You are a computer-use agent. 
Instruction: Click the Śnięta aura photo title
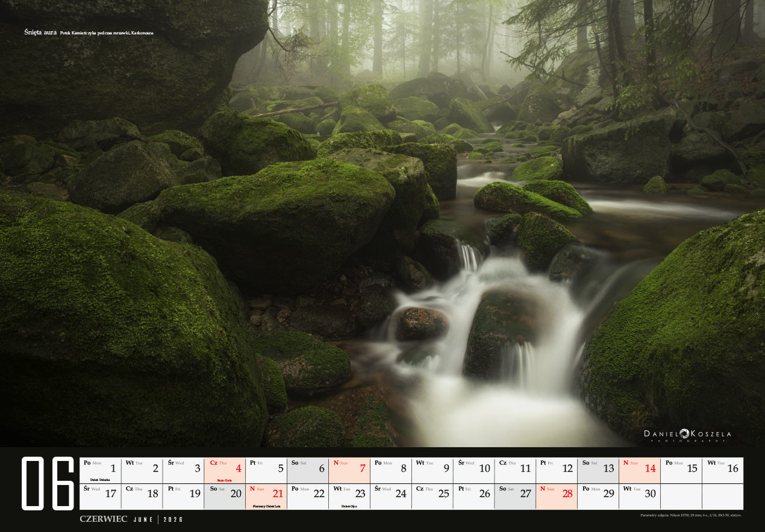tap(40, 32)
